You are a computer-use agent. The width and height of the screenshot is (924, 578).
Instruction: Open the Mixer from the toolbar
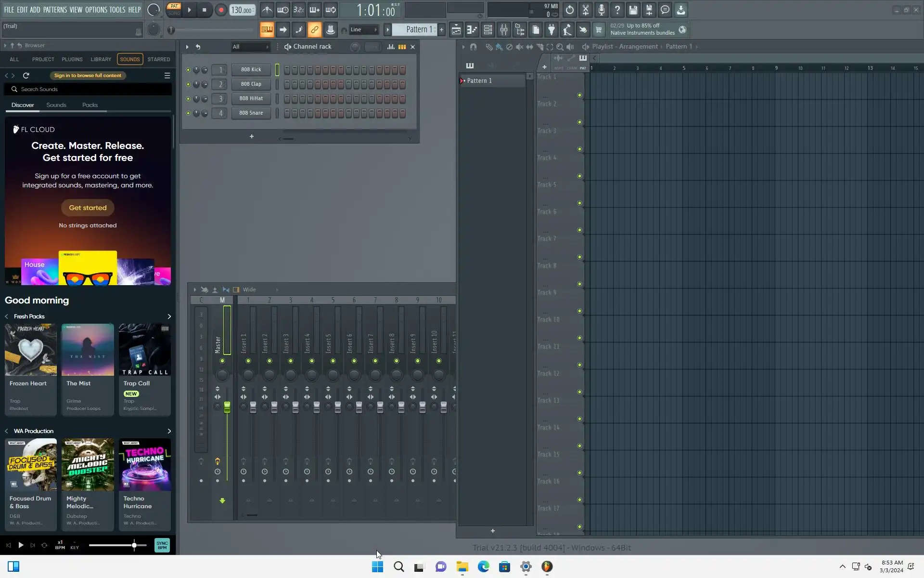(504, 30)
